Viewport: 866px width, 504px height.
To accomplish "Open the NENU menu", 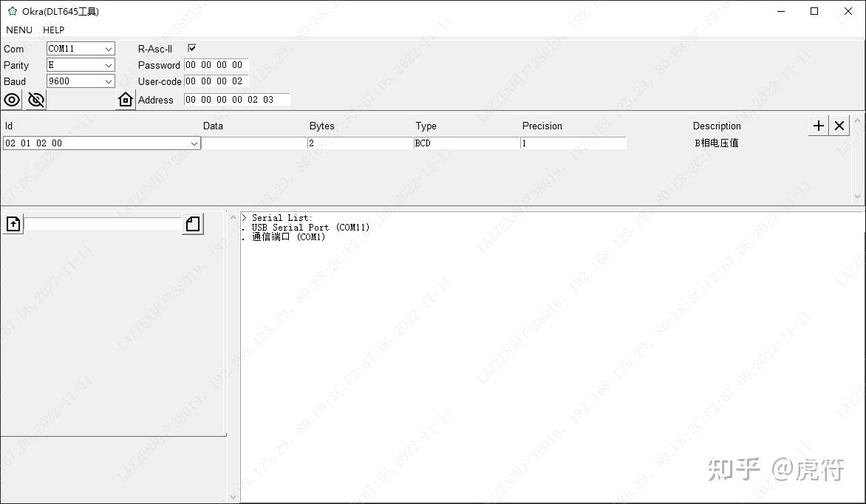I will 18,30.
